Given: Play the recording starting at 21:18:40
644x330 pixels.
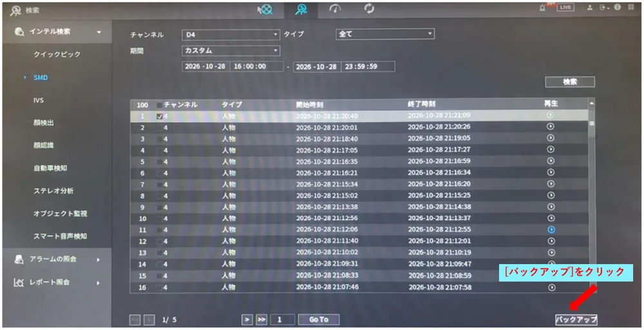Looking at the screenshot, I should 551,138.
